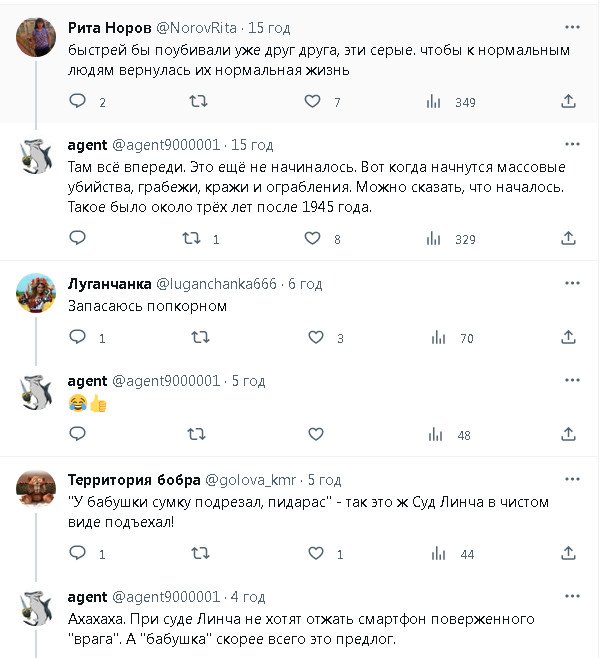Image resolution: width=601 pixels, height=658 pixels.
Task: Open Луганчанка's profile avatar
Action: coord(36,293)
